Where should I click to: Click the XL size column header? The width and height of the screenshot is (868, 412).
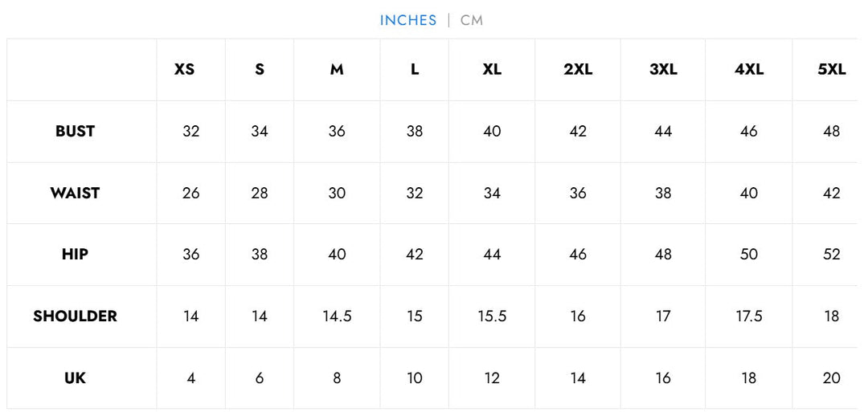point(492,70)
